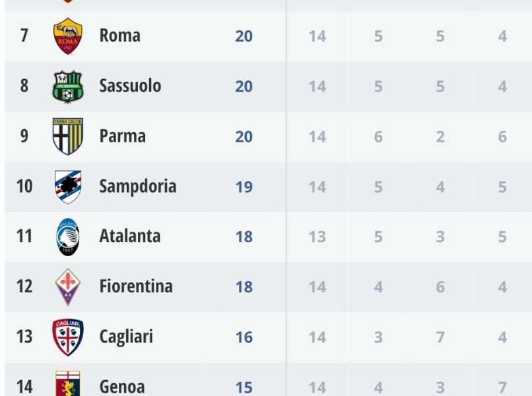Image resolution: width=532 pixels, height=396 pixels.
Task: Open the Genoa team page
Action: tap(121, 386)
